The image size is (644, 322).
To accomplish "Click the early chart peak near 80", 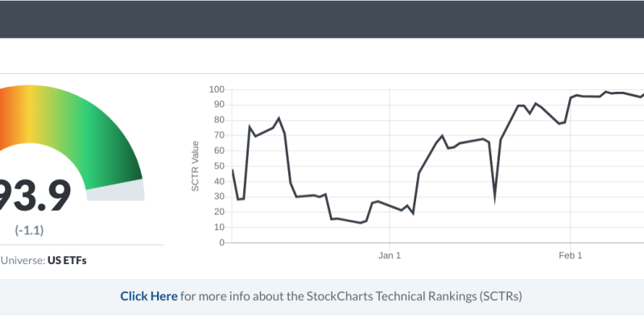I will (x=279, y=118).
